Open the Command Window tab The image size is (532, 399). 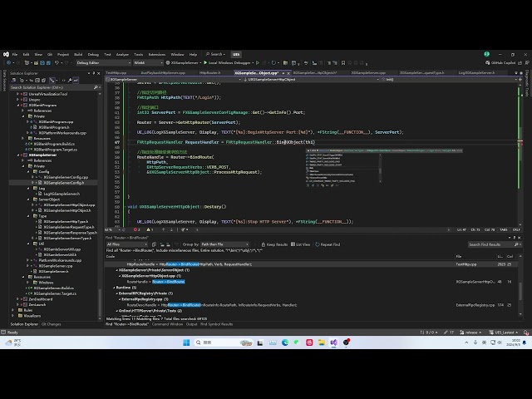point(167,324)
